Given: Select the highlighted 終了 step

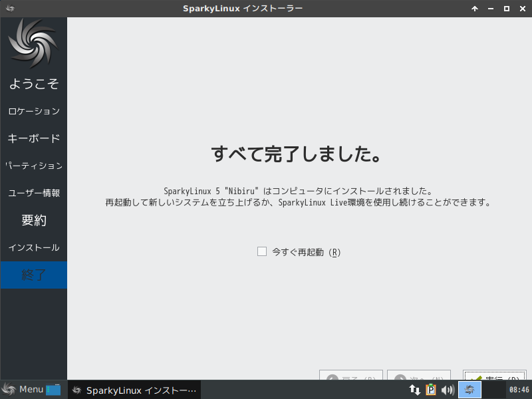Looking at the screenshot, I should pos(34,275).
